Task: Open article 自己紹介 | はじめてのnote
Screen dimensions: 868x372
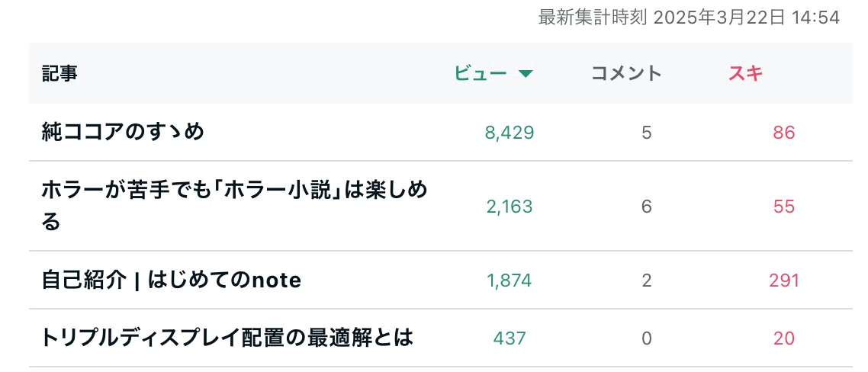Action: (172, 280)
